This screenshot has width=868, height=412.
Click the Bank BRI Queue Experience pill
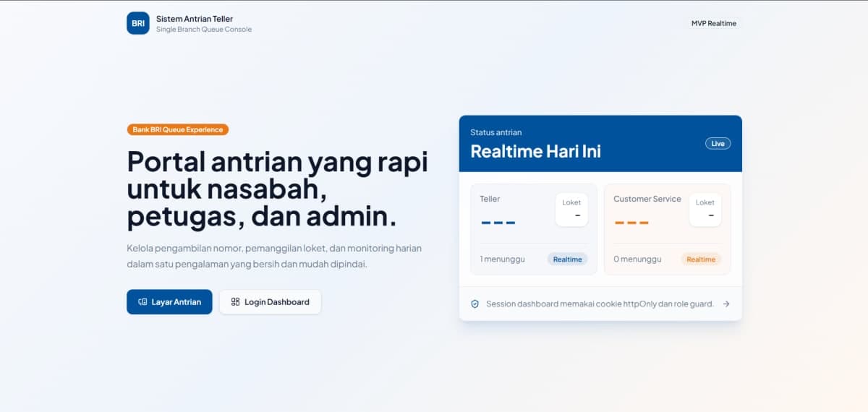(178, 129)
